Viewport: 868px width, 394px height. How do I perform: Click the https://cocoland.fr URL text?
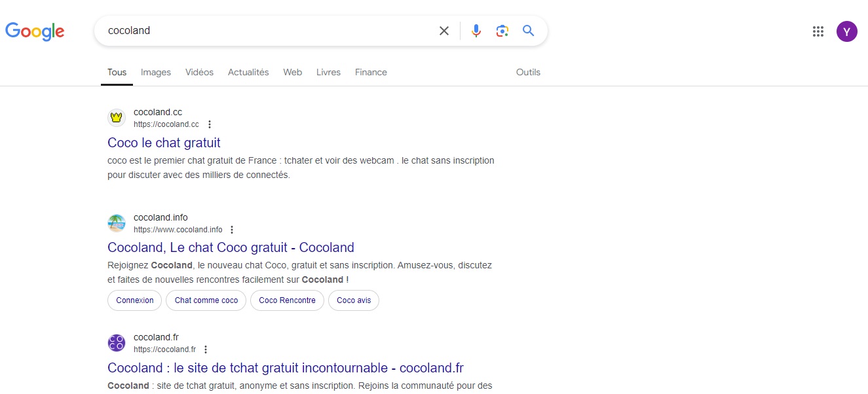click(164, 349)
